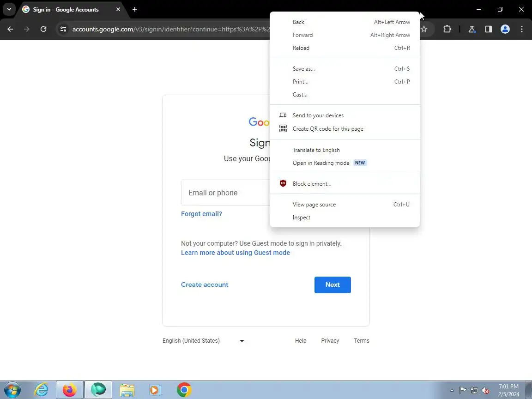Open network tray icon

(x=474, y=390)
